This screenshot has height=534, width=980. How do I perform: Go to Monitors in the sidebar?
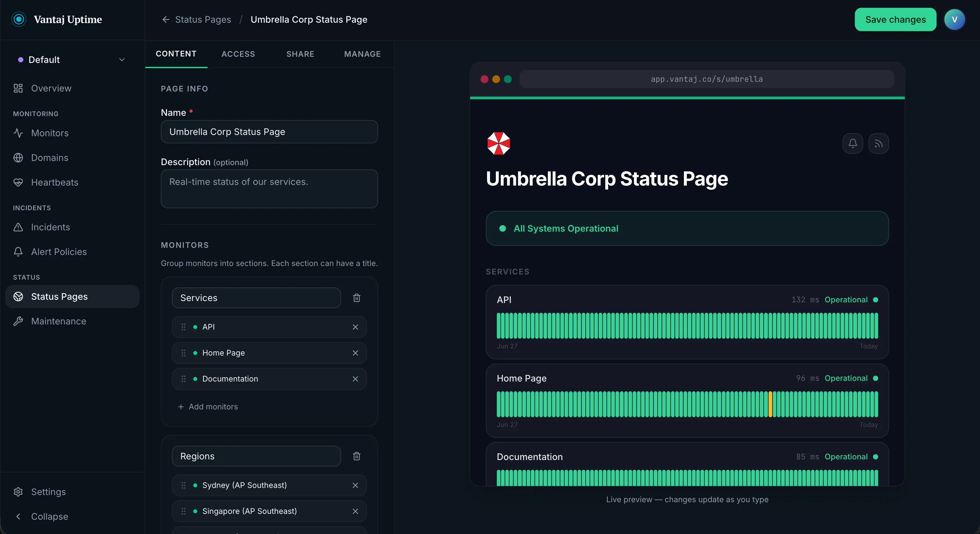(x=72, y=133)
